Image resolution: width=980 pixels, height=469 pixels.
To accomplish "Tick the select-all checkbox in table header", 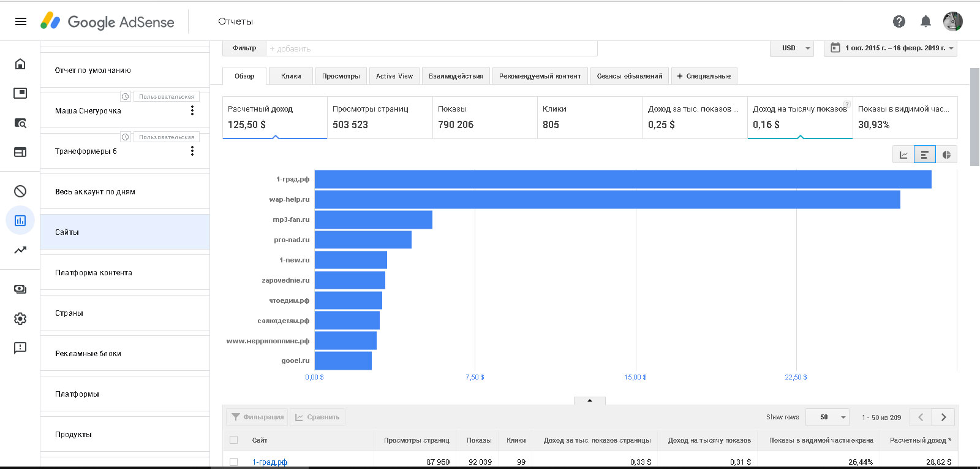I will point(233,440).
